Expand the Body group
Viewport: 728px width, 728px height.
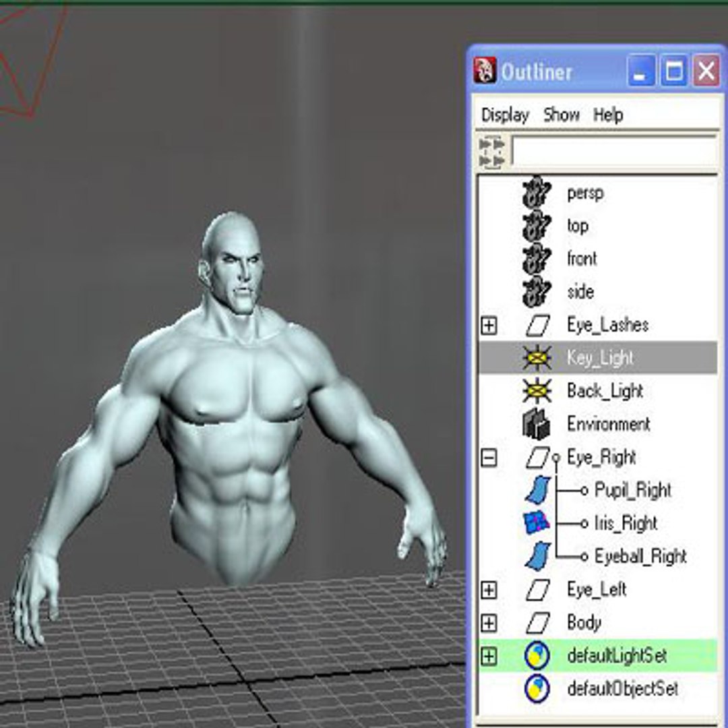coord(489,623)
